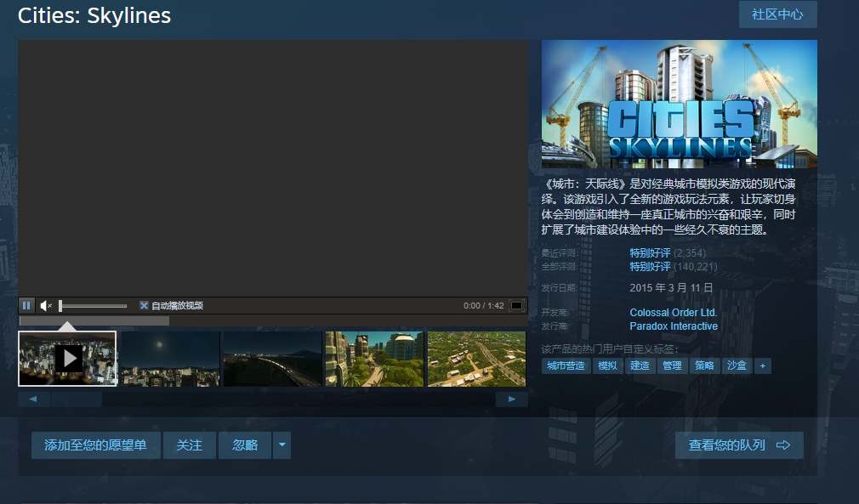Open the 社区中心 community hub
Viewport: 859px width, 504px height.
click(778, 14)
